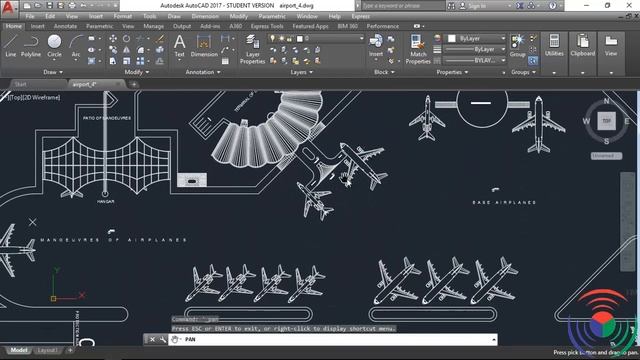Toggle current layer lock icon
This screenshot has width=640, height=360.
(289, 38)
